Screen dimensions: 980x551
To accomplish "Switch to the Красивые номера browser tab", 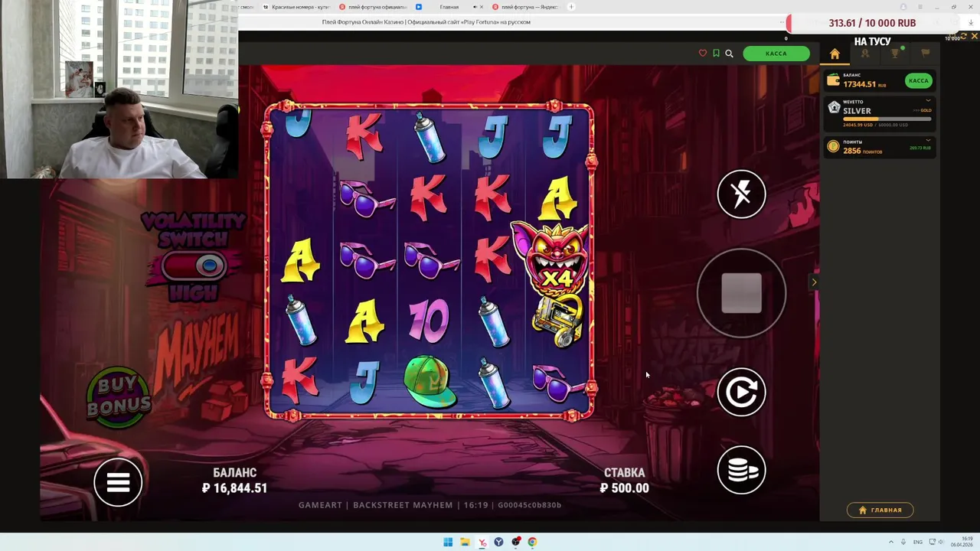I will (296, 7).
